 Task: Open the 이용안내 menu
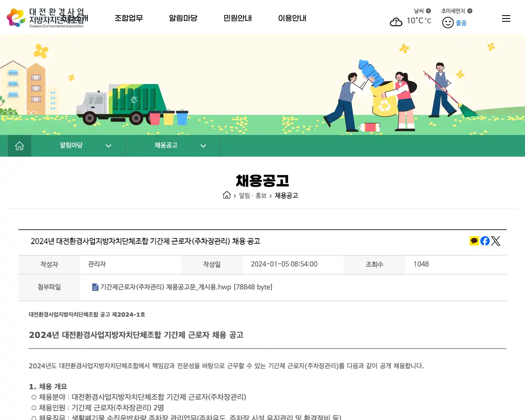[292, 18]
